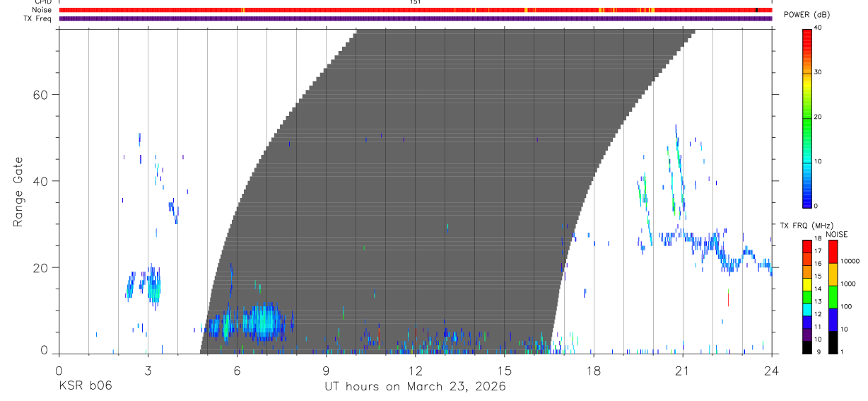Click the 30 label on the POWER color bar

tap(819, 72)
